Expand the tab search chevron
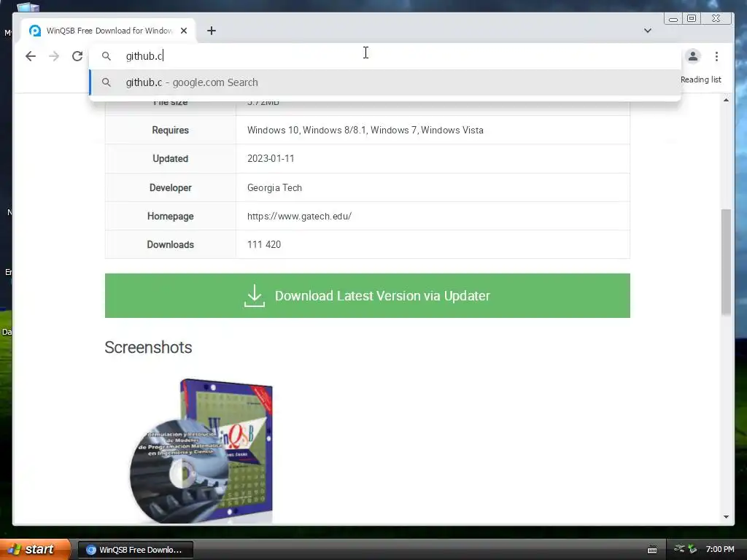 (x=648, y=31)
